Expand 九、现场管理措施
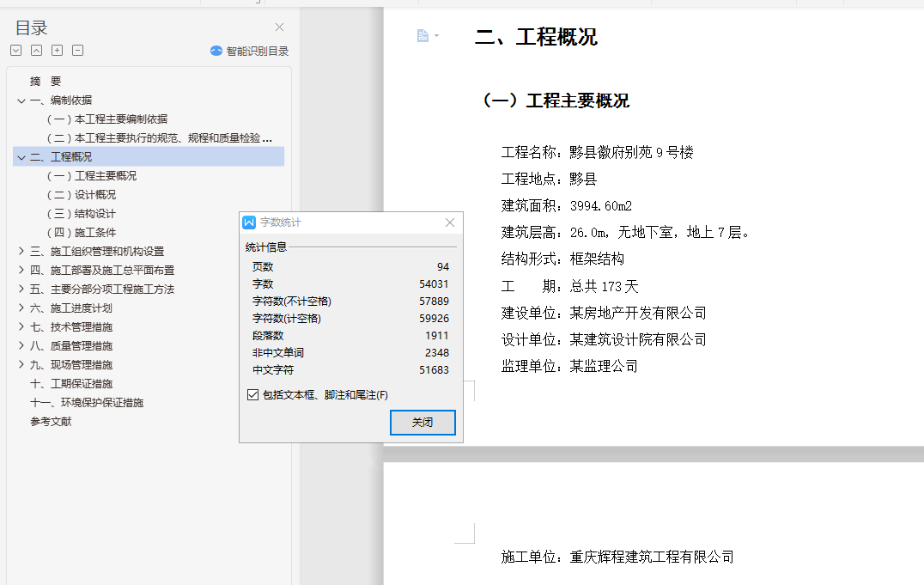The height and width of the screenshot is (585, 924). coord(21,364)
